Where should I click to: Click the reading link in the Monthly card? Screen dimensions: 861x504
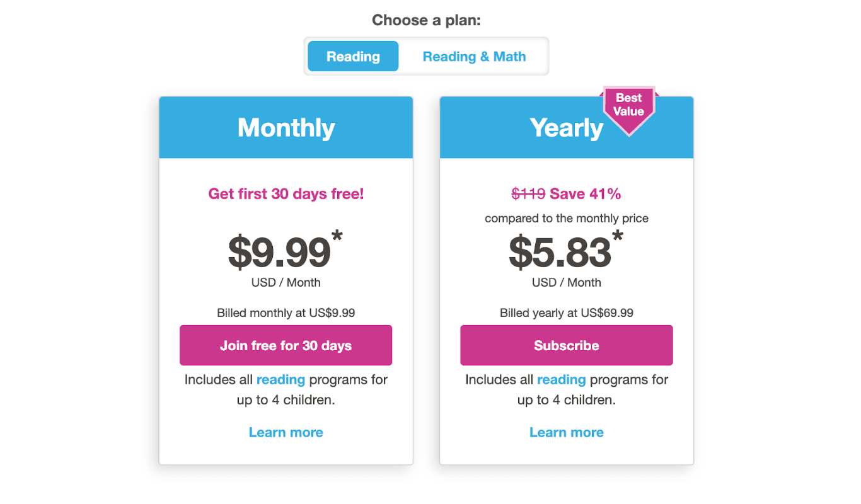coord(281,379)
